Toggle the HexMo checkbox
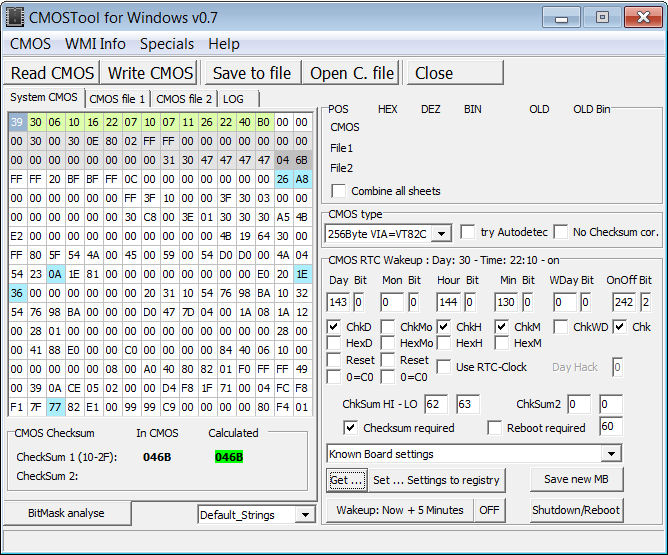The height and width of the screenshot is (555, 668). (388, 343)
